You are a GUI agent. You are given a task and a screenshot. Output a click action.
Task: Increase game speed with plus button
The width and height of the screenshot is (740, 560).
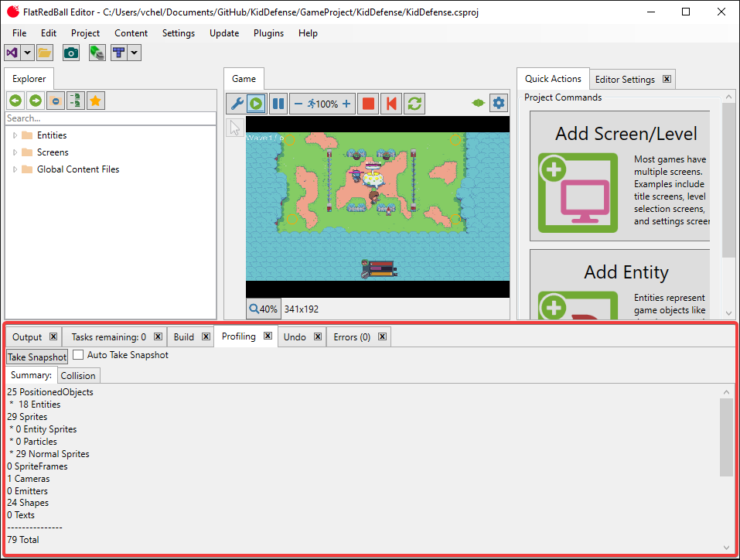click(x=346, y=104)
